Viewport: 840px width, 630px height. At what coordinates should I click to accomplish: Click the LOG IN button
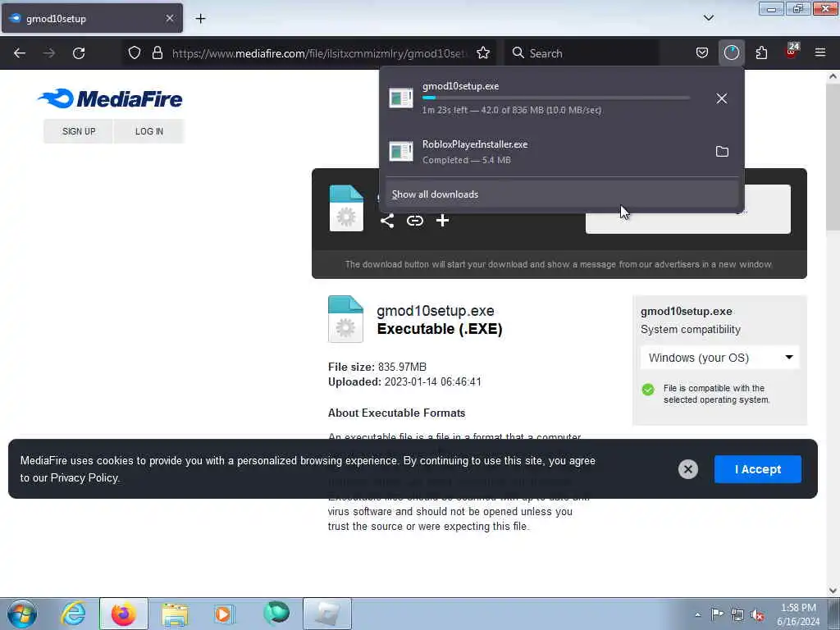pos(149,131)
